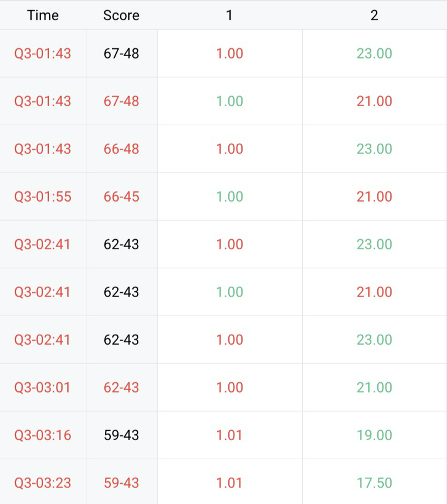This screenshot has height=504, width=447.
Task: Click the red 59-43 score cell
Action: (x=121, y=483)
